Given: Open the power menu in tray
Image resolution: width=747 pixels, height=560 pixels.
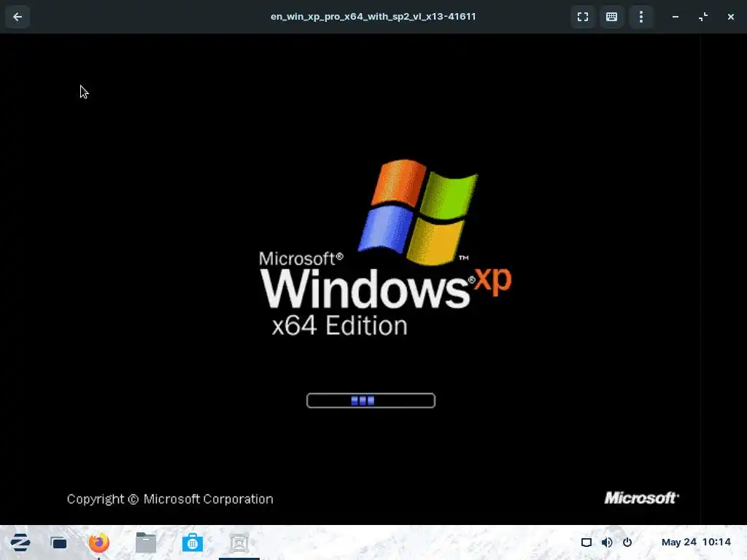Looking at the screenshot, I should 627,542.
